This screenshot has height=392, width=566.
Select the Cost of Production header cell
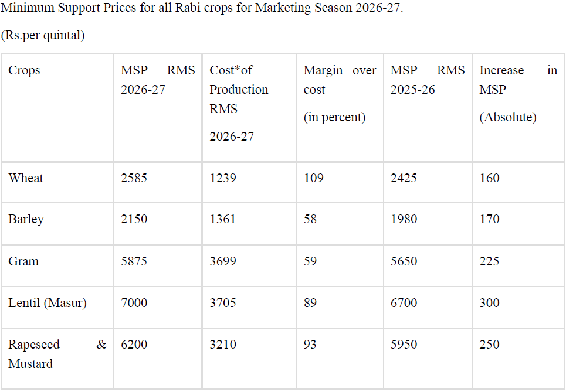click(x=239, y=100)
